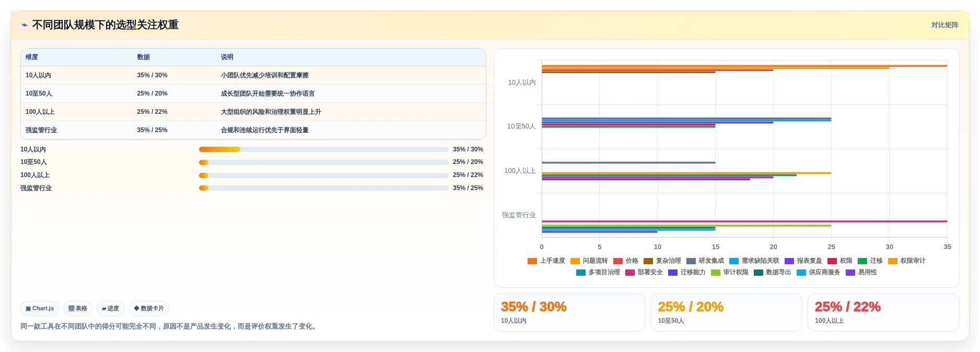Image resolution: width=980 pixels, height=352 pixels.
Task: Click the 100人以上 y-axis label in chart
Action: click(520, 171)
